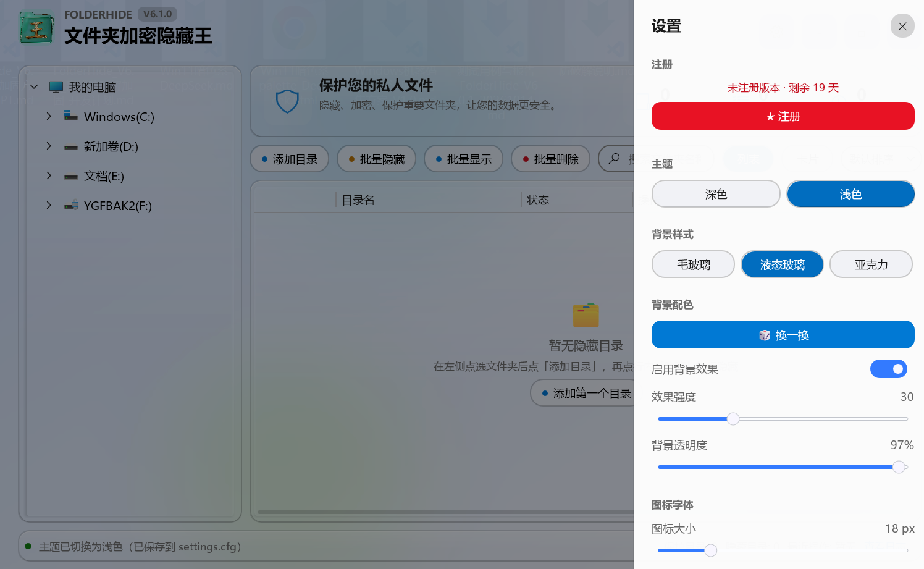
Task: Choose 液态玻璃 background style
Action: tap(782, 264)
